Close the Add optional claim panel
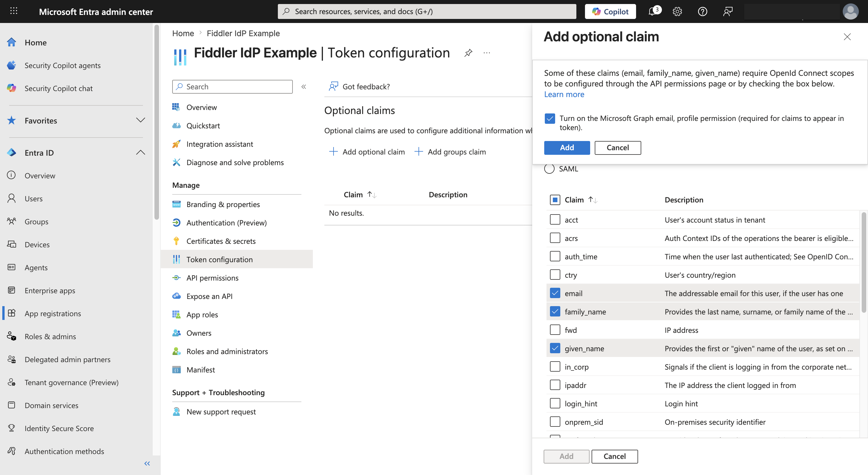 click(847, 37)
